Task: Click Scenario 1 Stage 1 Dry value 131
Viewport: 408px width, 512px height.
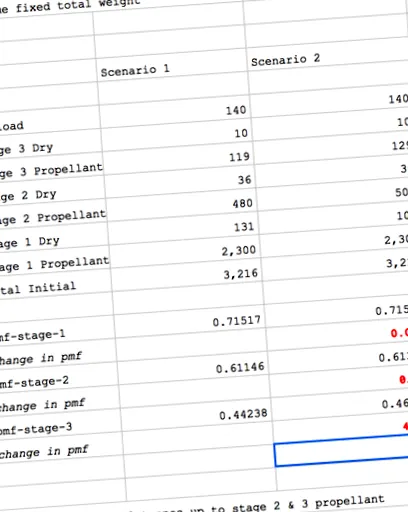Action: pos(244,227)
